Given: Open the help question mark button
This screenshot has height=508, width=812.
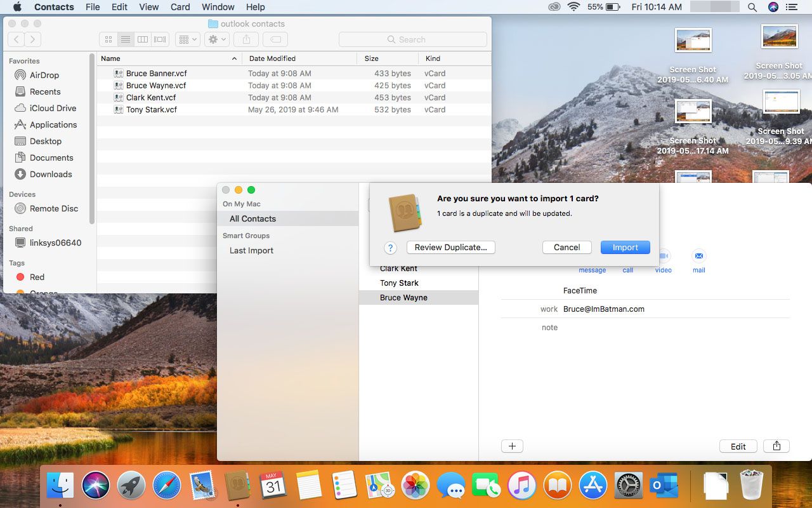Looking at the screenshot, I should [x=390, y=248].
